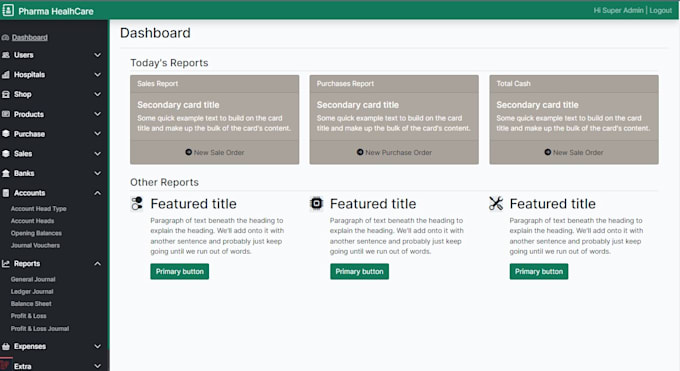Click the Shop storefront icon

6,94
